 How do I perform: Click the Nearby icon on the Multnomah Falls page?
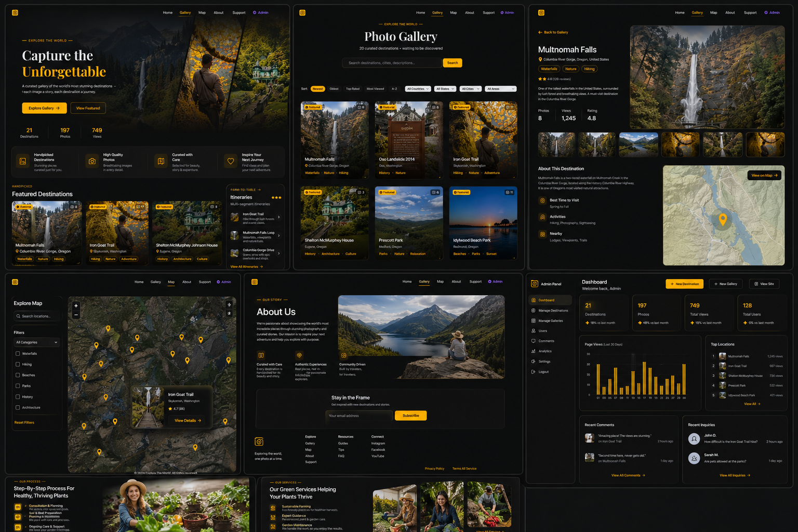click(542, 234)
